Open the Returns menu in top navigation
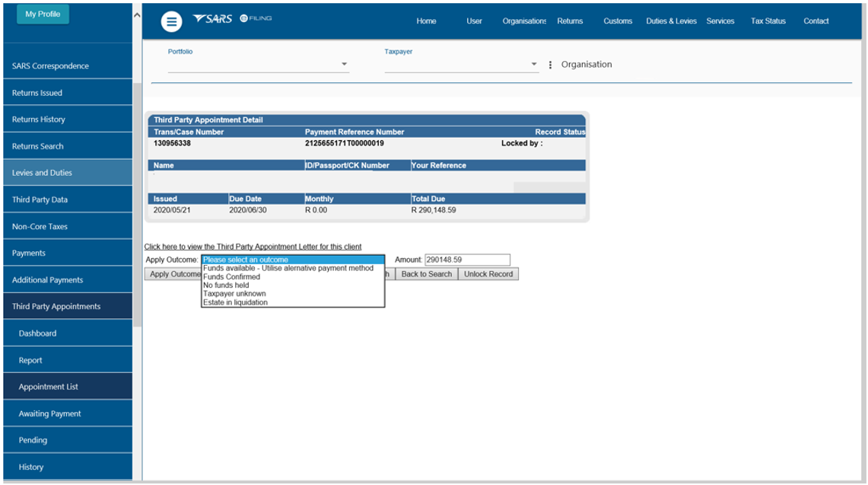 [x=570, y=21]
